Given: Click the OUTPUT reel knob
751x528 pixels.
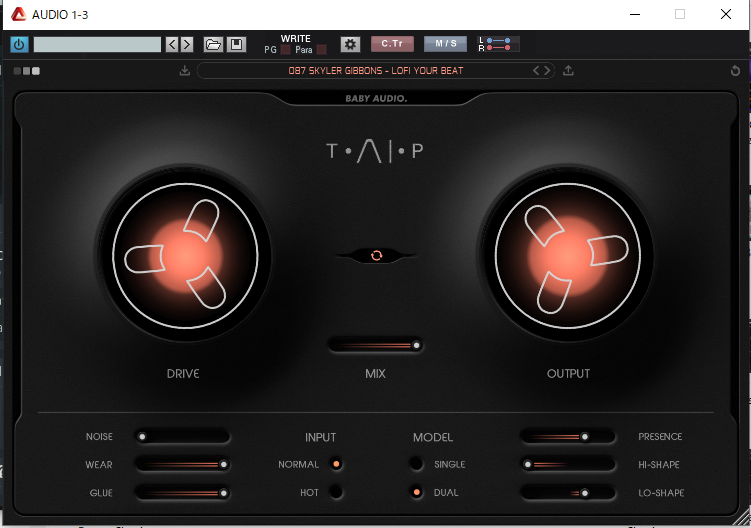Looking at the screenshot, I should (568, 256).
